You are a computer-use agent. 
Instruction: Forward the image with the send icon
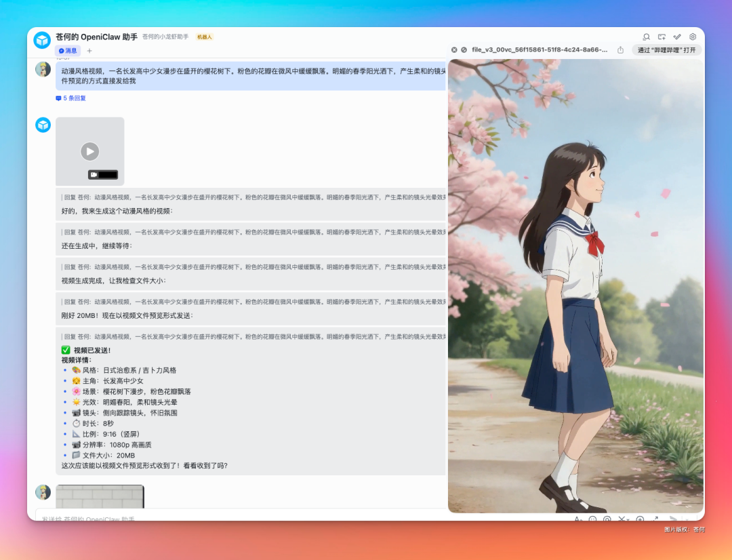(674, 519)
